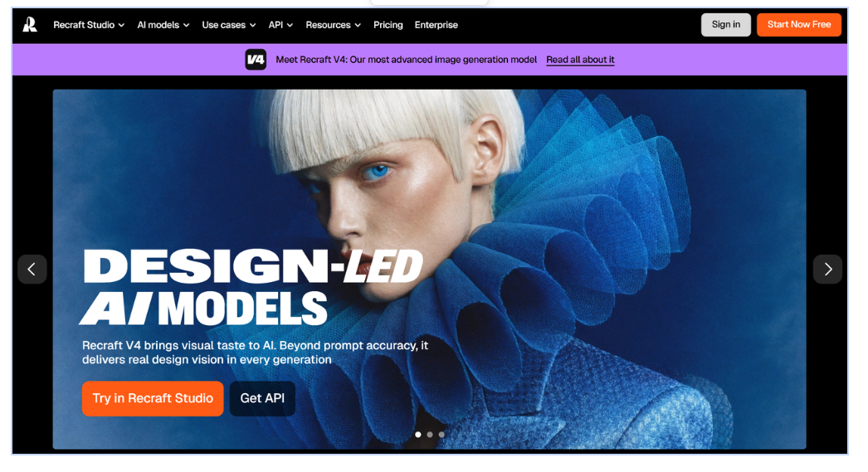Click the V4 badge icon in banner
Image resolution: width=868 pixels, height=472 pixels.
(256, 60)
